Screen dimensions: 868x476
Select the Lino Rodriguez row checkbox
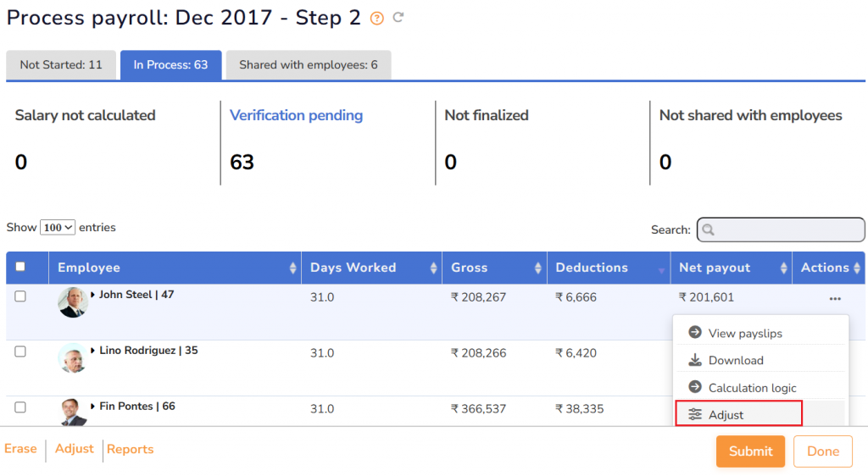coord(20,351)
